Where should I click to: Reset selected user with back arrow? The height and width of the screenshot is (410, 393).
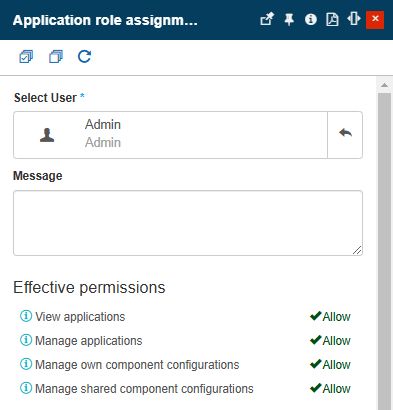[x=345, y=135]
